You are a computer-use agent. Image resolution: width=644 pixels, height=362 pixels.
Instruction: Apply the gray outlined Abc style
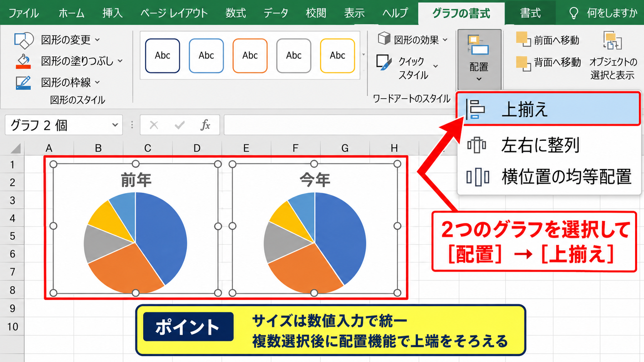pos(293,56)
